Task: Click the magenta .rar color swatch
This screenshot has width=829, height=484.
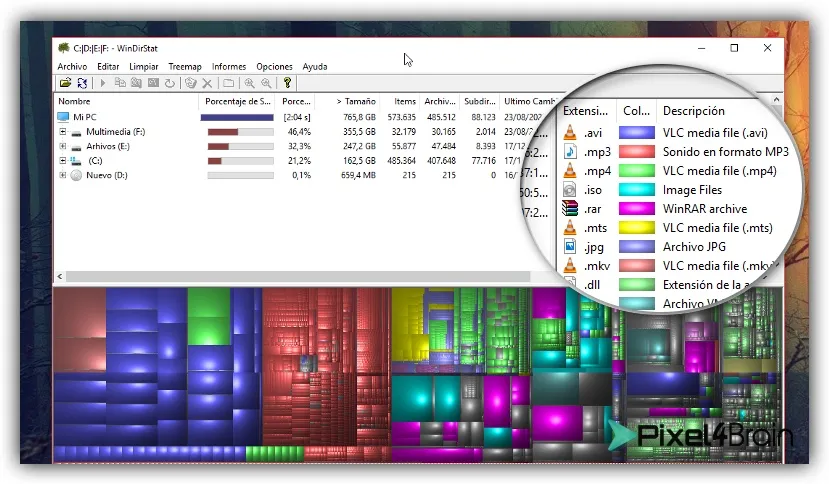Action: 637,208
